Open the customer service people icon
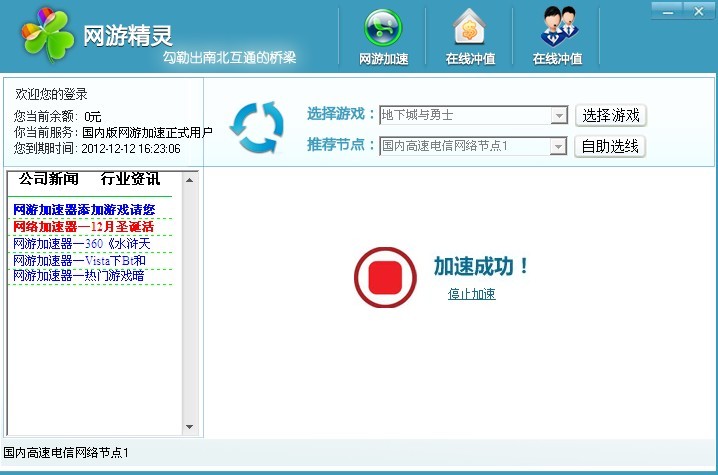718x475 pixels. [558, 26]
